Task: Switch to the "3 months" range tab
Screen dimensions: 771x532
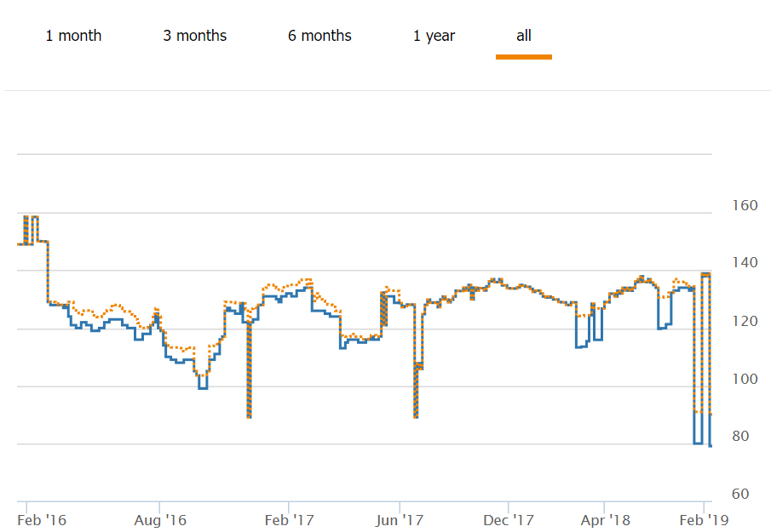Action: click(x=195, y=36)
